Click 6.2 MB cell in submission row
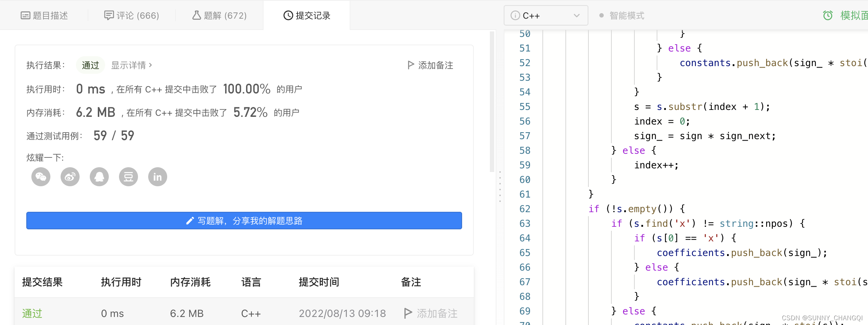This screenshot has width=868, height=325. tap(187, 313)
